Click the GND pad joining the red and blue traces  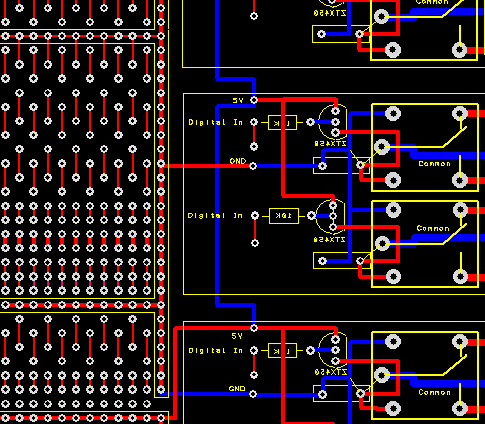click(x=253, y=166)
